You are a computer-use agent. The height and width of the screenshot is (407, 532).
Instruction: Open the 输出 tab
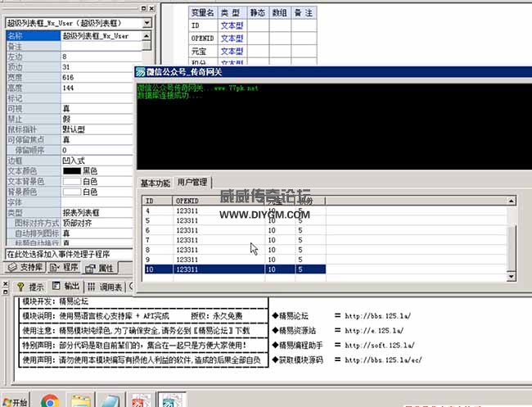coord(66,287)
